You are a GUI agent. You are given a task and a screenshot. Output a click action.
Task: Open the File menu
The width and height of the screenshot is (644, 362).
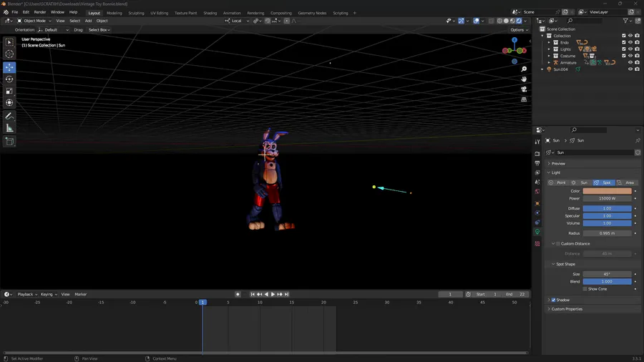coord(15,12)
